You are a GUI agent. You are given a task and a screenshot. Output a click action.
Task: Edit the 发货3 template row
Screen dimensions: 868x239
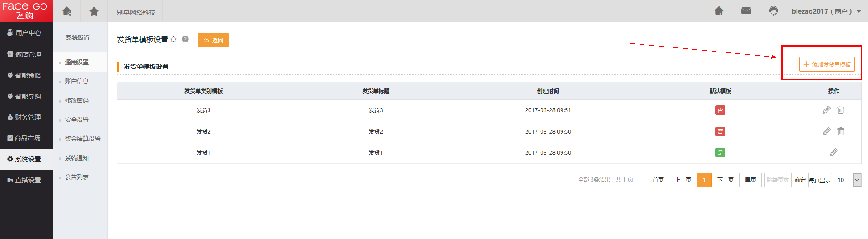pyautogui.click(x=827, y=110)
